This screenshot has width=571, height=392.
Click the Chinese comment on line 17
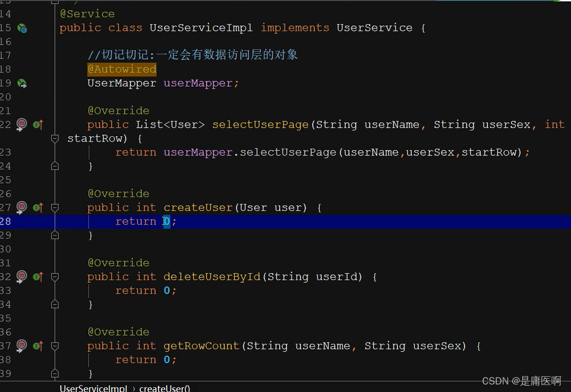point(193,55)
